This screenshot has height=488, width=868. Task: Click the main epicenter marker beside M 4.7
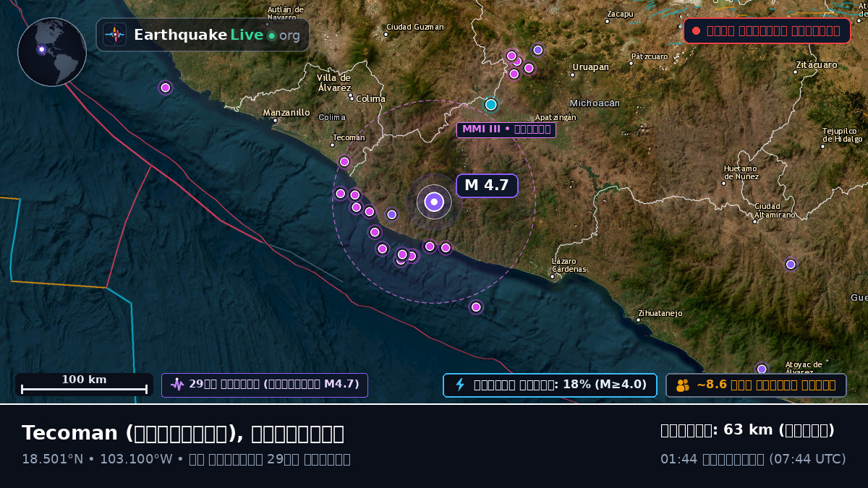tap(434, 202)
